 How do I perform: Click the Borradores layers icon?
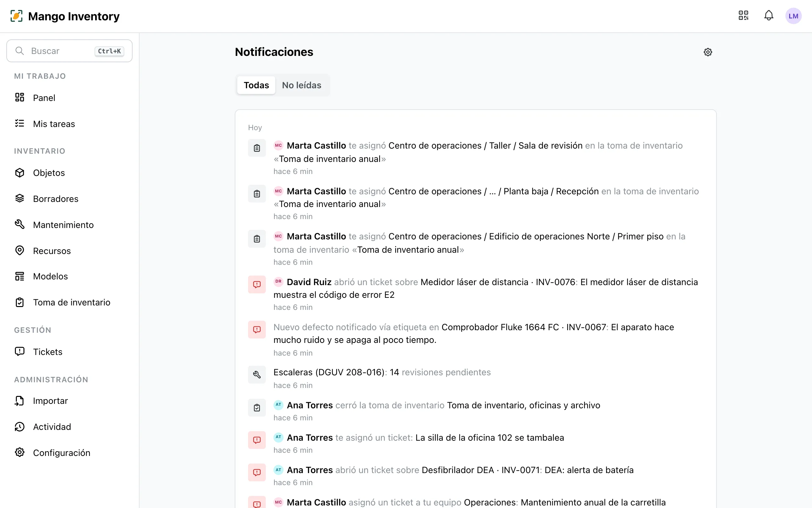(x=20, y=198)
